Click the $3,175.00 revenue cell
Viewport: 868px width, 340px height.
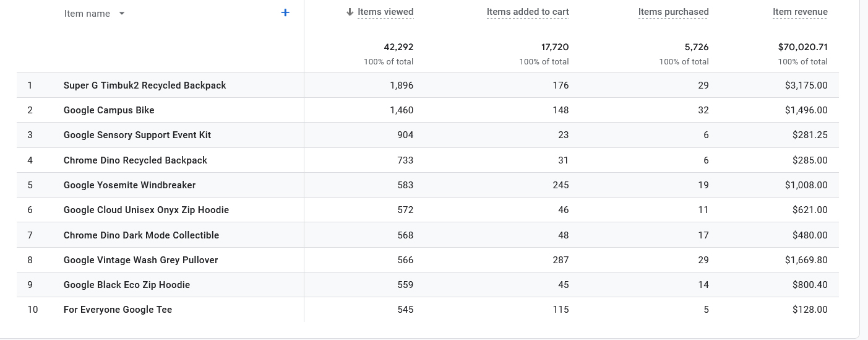pyautogui.click(x=806, y=85)
